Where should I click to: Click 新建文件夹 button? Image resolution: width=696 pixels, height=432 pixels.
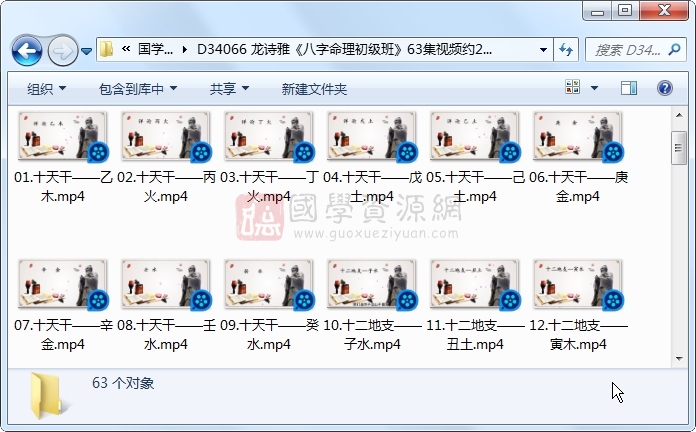(314, 89)
